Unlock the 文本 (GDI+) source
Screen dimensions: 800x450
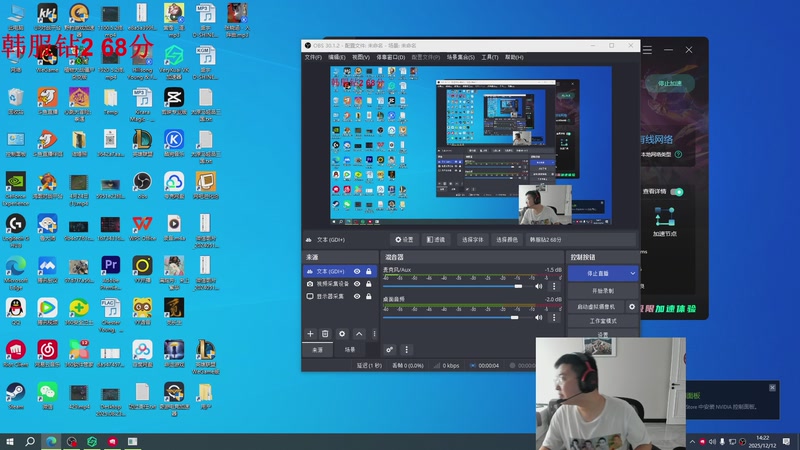tap(369, 271)
